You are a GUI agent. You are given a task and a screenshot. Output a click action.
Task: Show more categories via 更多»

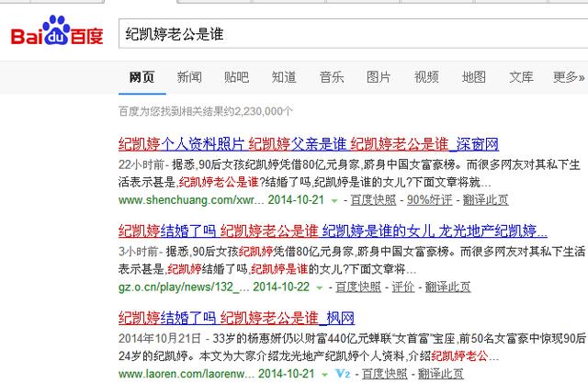(x=569, y=77)
